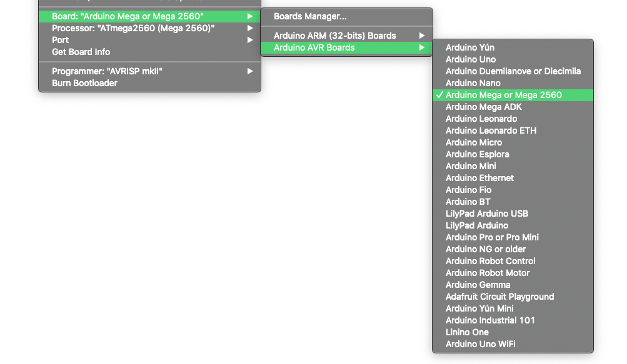The width and height of the screenshot is (627, 364).
Task: Select the Arduino Nano board
Action: point(513,83)
